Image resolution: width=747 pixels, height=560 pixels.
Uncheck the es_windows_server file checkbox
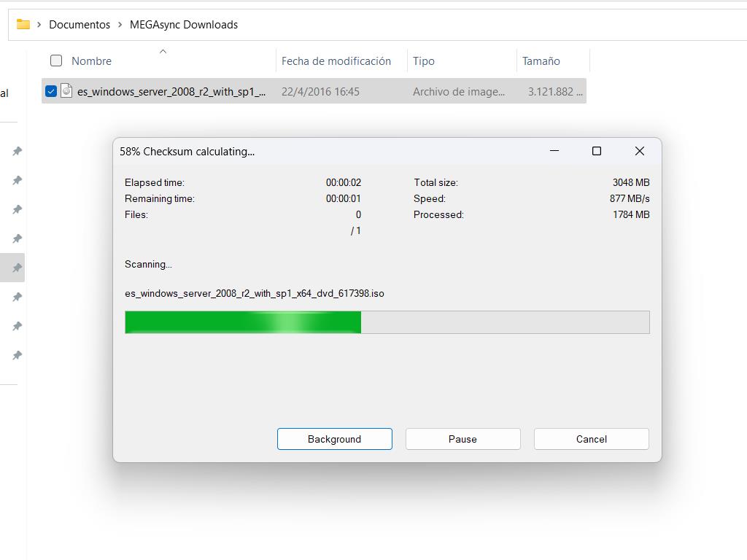click(x=51, y=91)
